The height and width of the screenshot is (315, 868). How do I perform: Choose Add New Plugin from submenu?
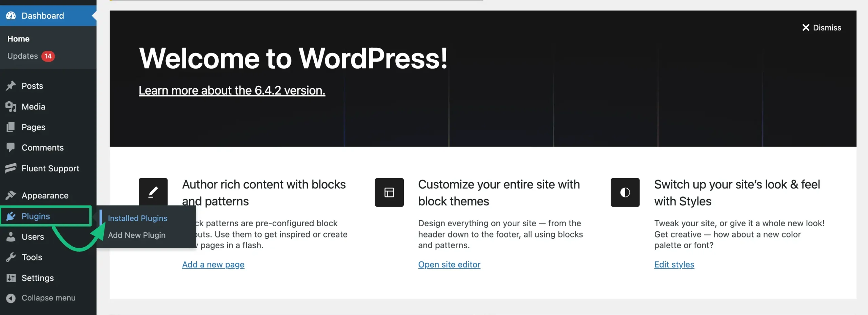point(136,235)
